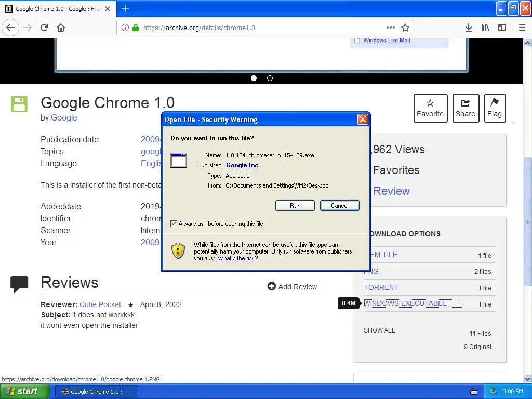Select the second carousel dot
This screenshot has height=399, width=532.
click(x=270, y=78)
